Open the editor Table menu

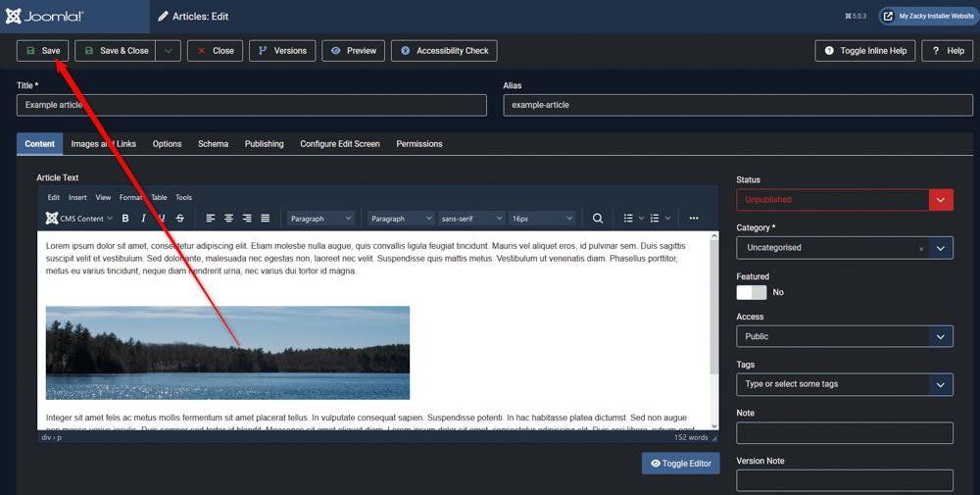click(x=159, y=197)
